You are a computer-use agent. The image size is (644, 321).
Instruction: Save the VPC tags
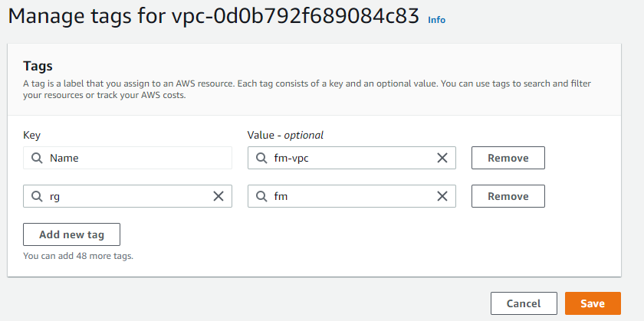tap(593, 303)
